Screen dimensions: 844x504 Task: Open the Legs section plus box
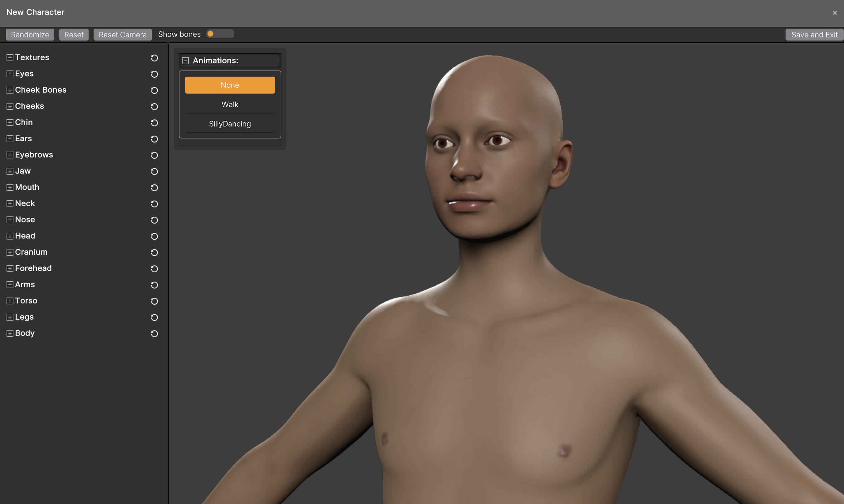tap(10, 317)
